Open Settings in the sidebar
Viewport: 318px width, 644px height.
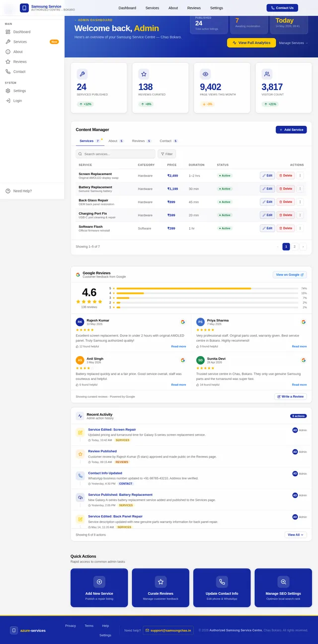click(x=32, y=91)
